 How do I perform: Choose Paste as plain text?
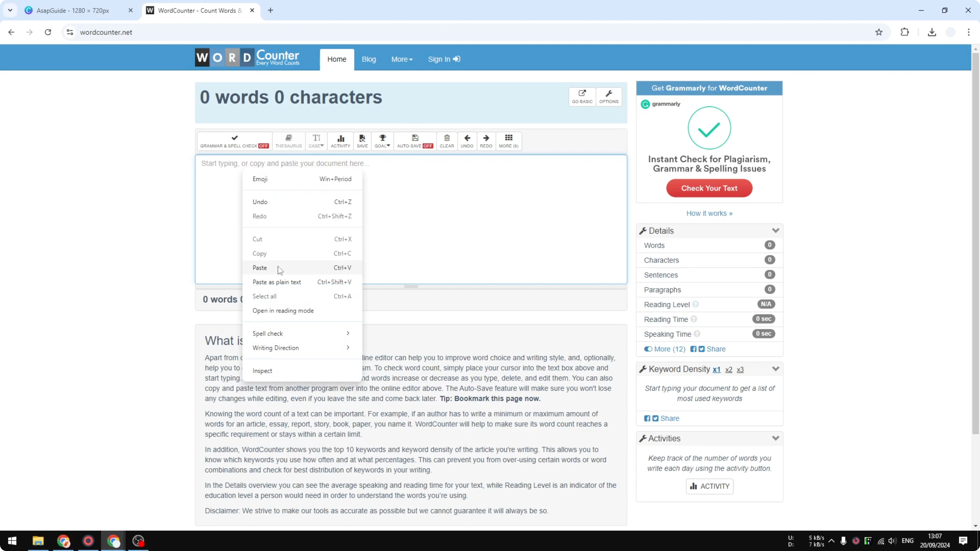[302, 282]
